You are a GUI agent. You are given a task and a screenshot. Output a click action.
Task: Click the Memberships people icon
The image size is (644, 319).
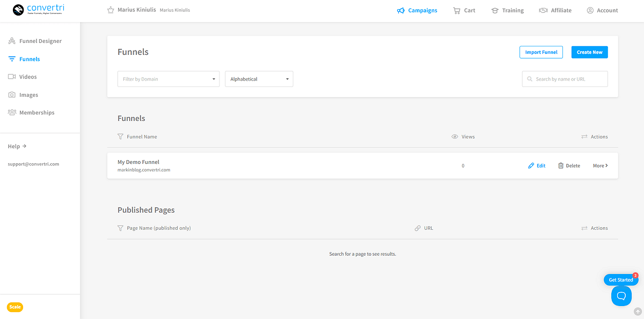coord(12,113)
